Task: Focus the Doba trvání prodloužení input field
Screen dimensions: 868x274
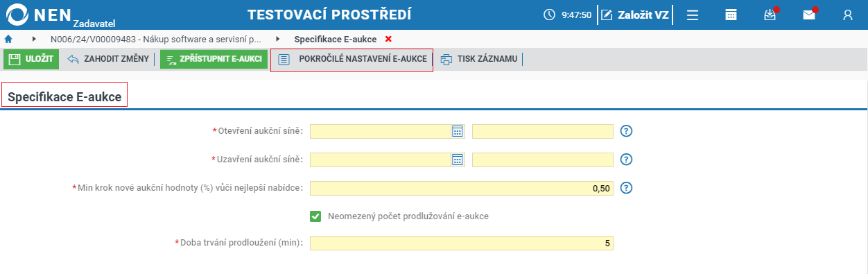Action: [x=462, y=243]
